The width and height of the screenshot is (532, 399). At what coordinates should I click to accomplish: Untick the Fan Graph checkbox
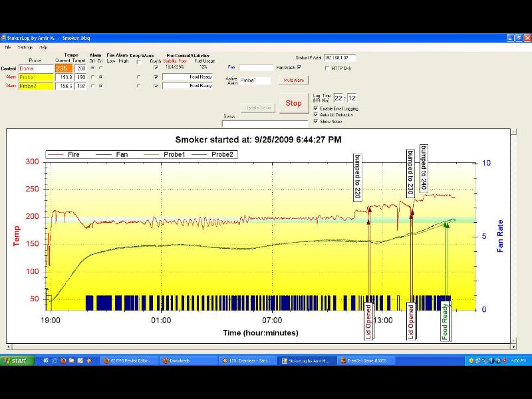tap(299, 67)
